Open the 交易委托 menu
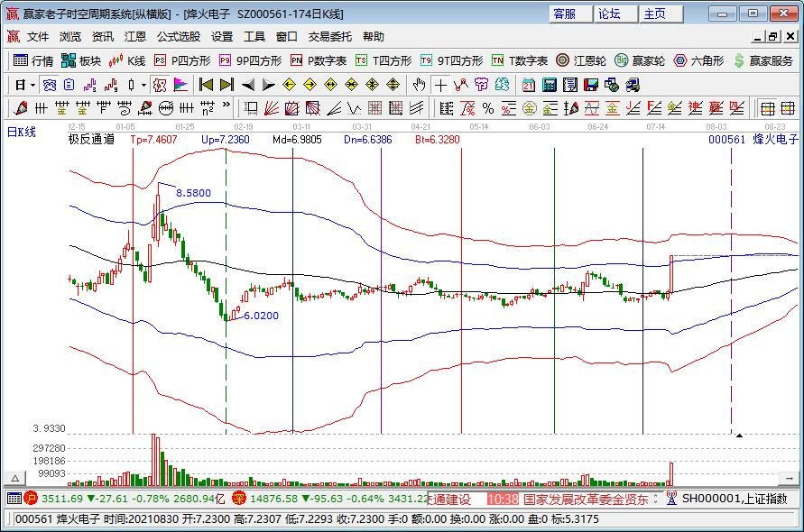This screenshot has height=532, width=804. (330, 37)
